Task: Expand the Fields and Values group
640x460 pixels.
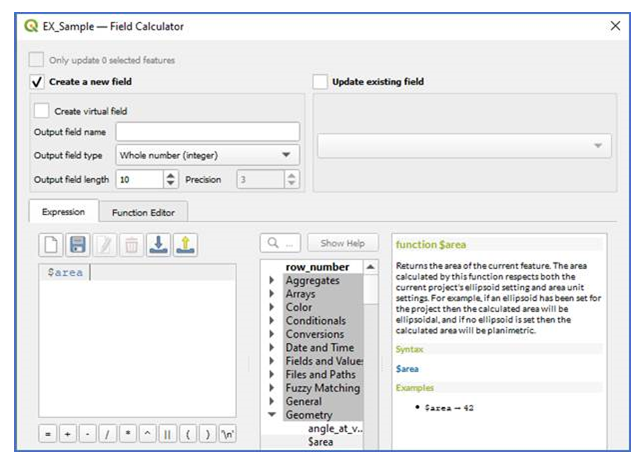Action: click(272, 361)
